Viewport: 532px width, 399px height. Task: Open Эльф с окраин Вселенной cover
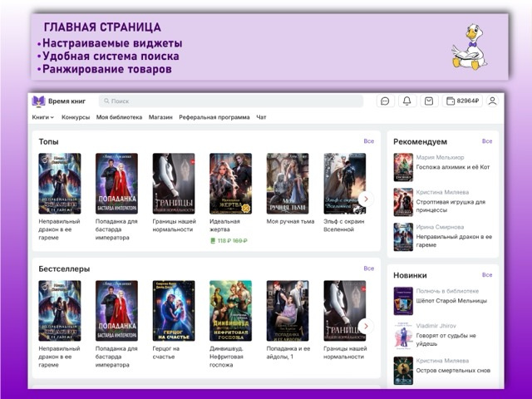(345, 184)
